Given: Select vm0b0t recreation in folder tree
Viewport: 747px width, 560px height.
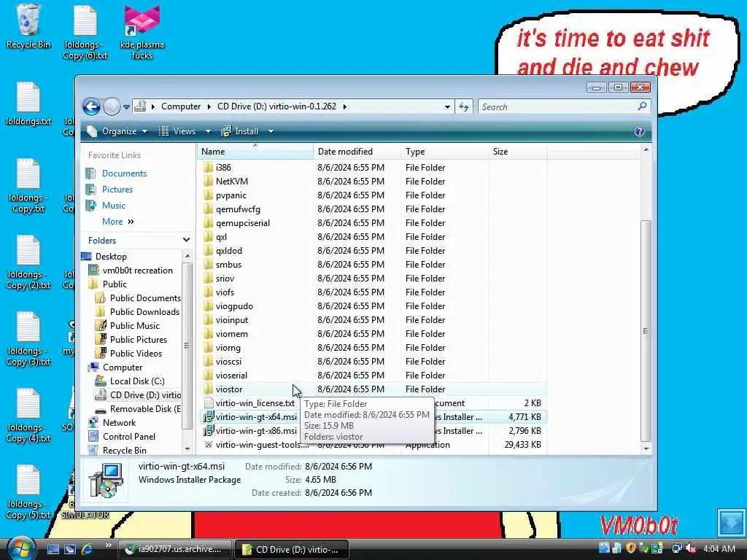Looking at the screenshot, I should pos(137,270).
